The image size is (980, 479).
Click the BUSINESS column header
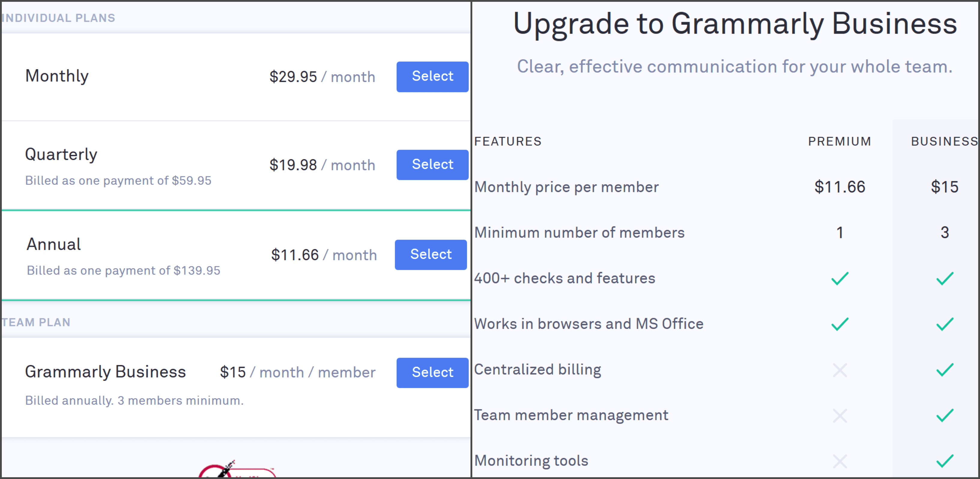tap(944, 141)
